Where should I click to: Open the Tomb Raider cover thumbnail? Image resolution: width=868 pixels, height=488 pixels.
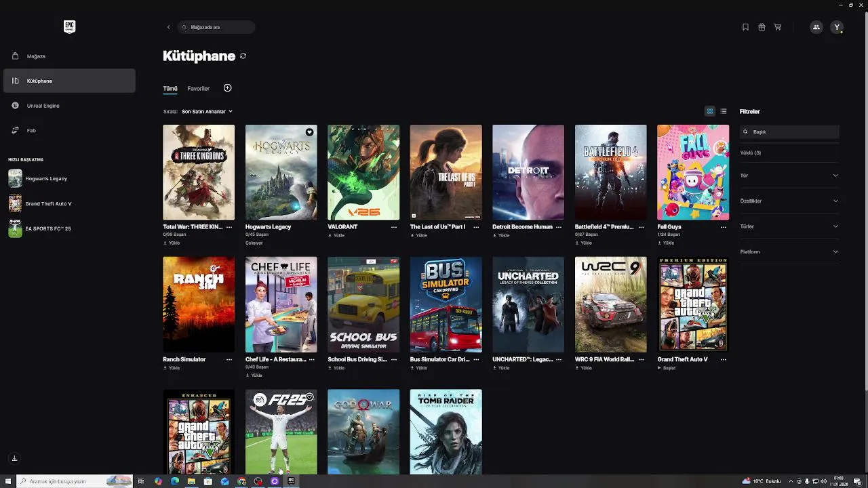tap(446, 432)
